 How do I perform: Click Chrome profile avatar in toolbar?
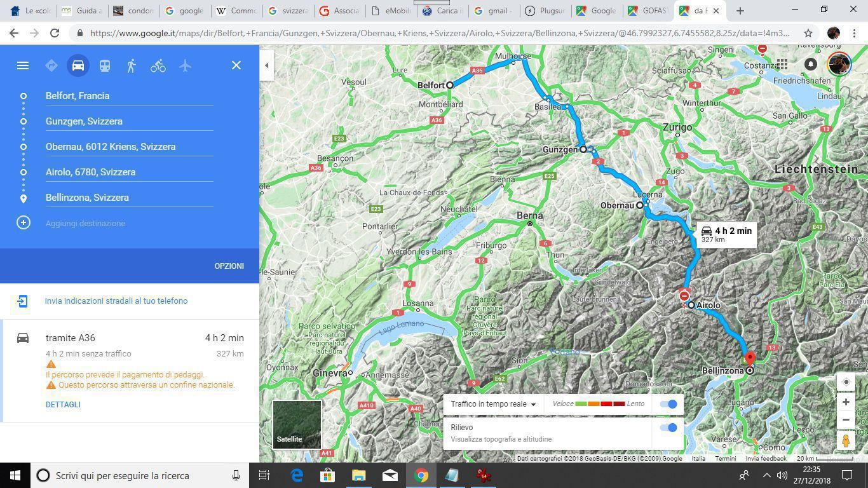[834, 32]
